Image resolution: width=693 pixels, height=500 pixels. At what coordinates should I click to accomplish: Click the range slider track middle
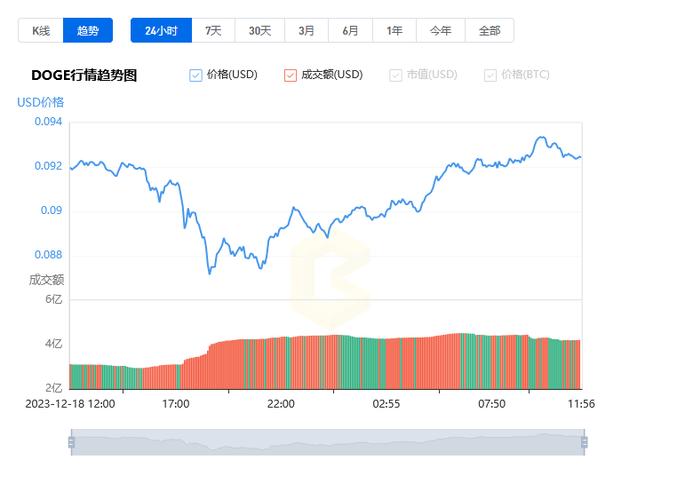[328, 441]
